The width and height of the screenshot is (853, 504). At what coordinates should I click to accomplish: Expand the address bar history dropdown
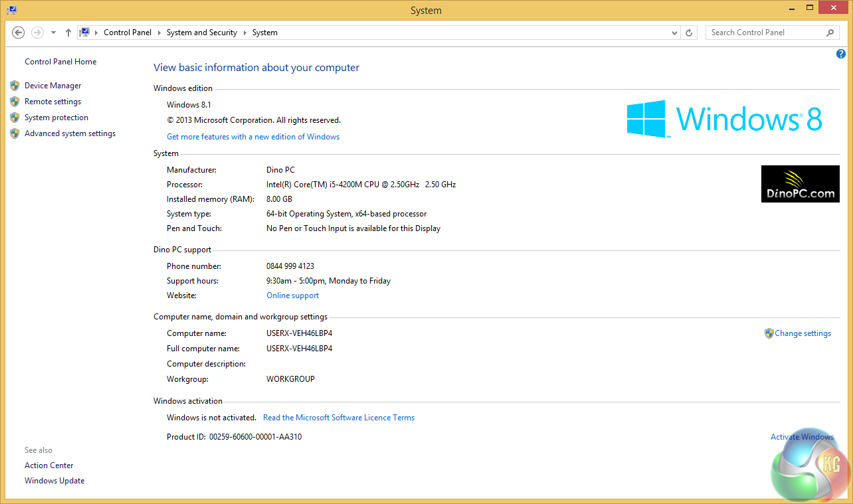[674, 33]
